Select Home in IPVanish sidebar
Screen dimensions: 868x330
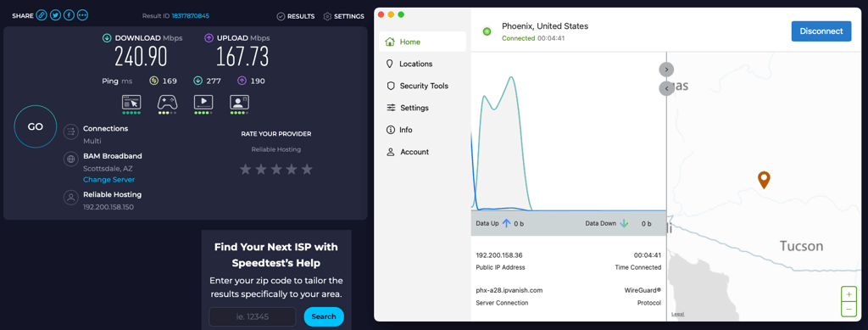point(422,42)
